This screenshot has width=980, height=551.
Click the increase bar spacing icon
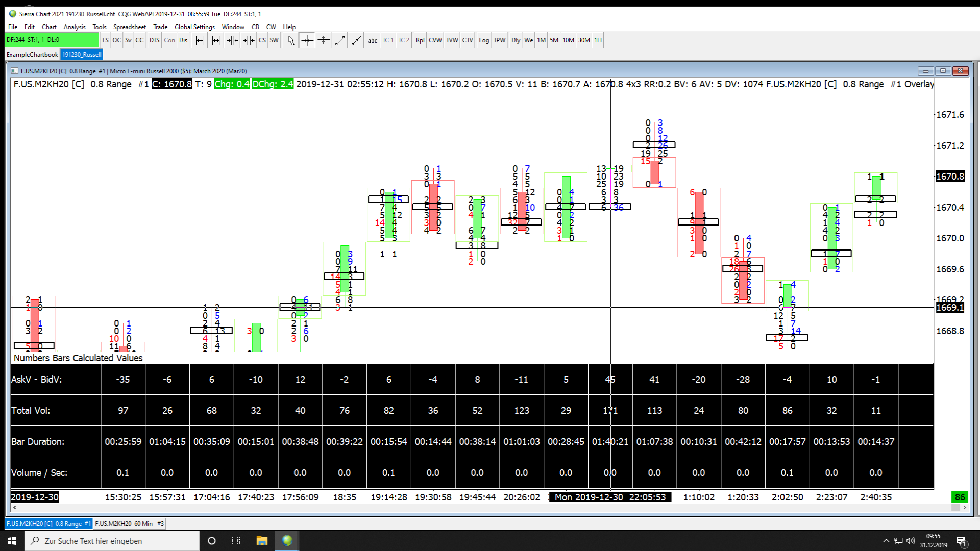200,40
